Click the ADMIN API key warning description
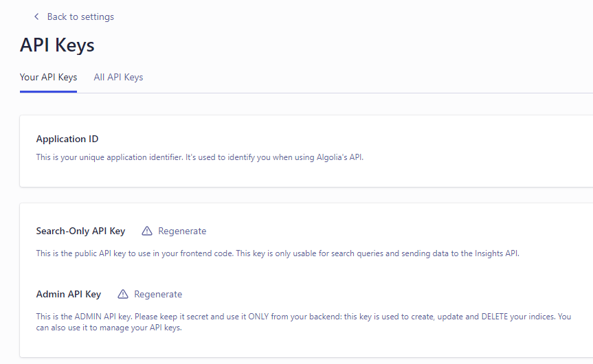 click(275, 317)
